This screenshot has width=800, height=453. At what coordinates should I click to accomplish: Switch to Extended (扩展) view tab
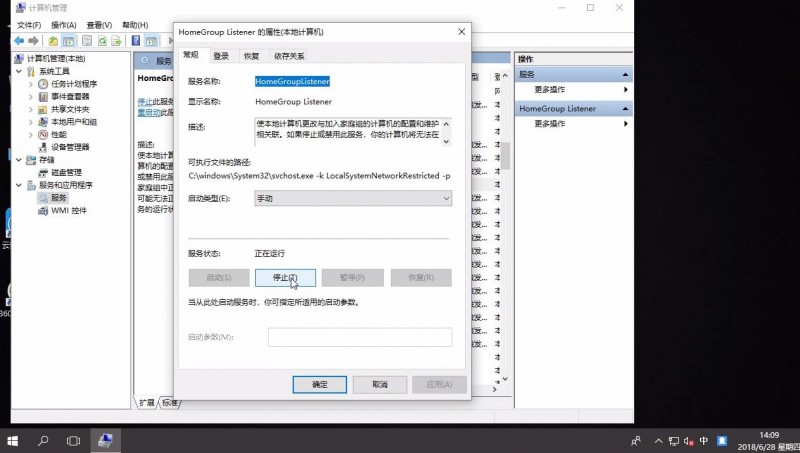pos(146,403)
